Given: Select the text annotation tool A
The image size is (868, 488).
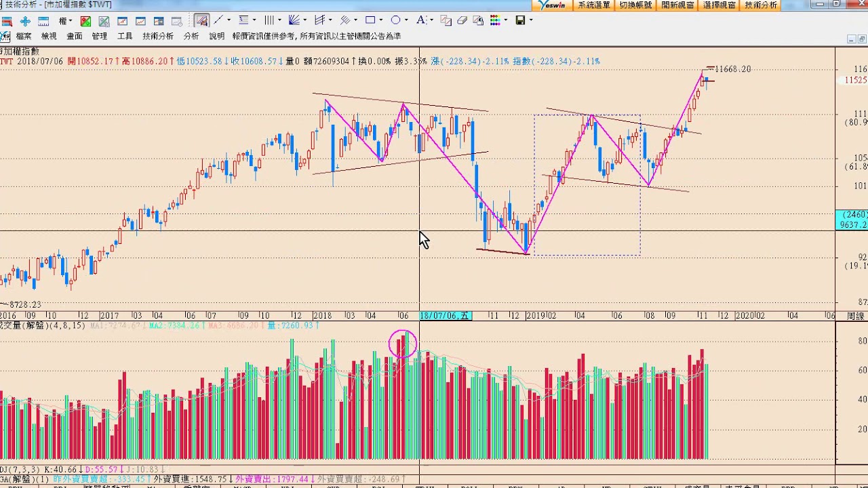Looking at the screenshot, I should click(420, 20).
